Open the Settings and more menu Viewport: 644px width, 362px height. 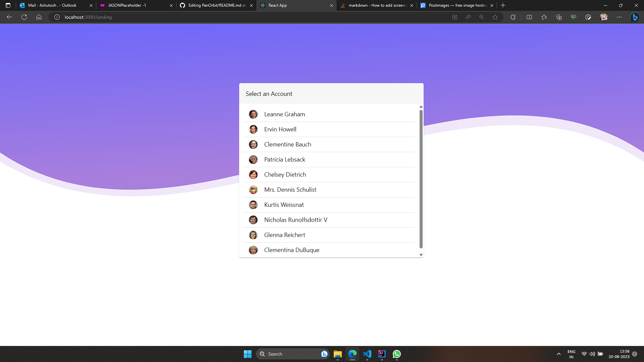tap(620, 17)
